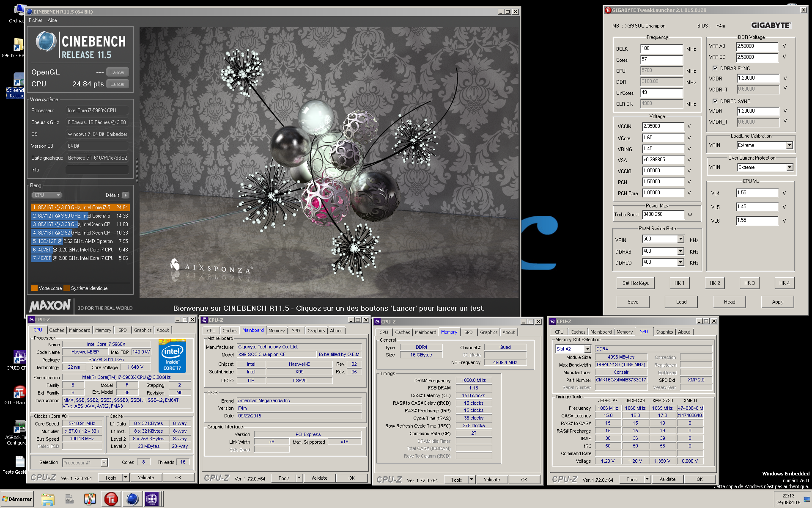Image resolution: width=812 pixels, height=508 pixels.
Task: Click the Memory CPU-Z window title icon
Action: tap(377, 322)
